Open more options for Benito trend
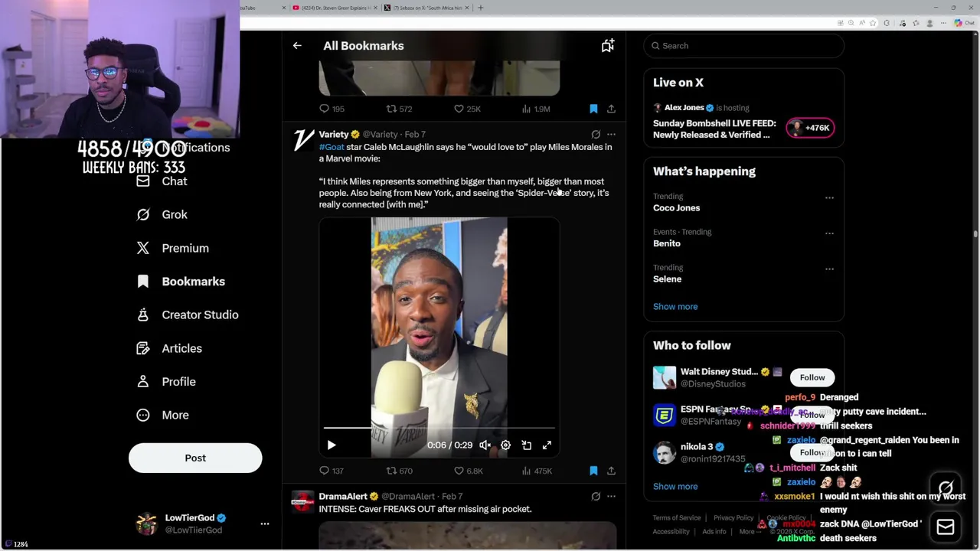The image size is (980, 551). (x=829, y=233)
